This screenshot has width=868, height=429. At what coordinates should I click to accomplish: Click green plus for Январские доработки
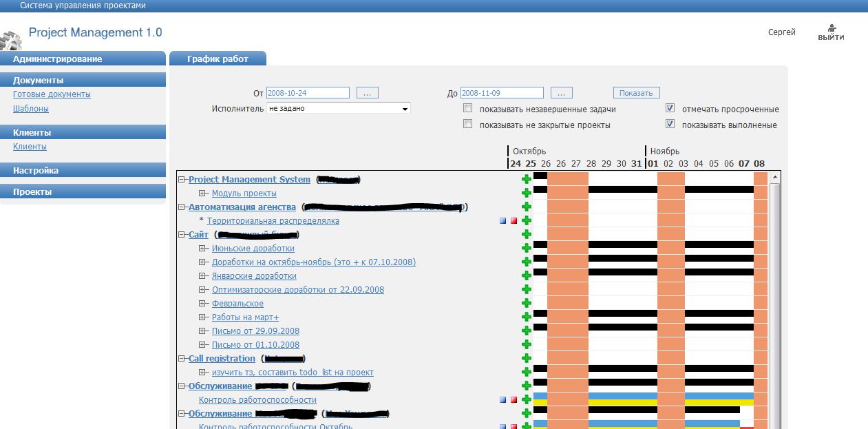click(527, 275)
